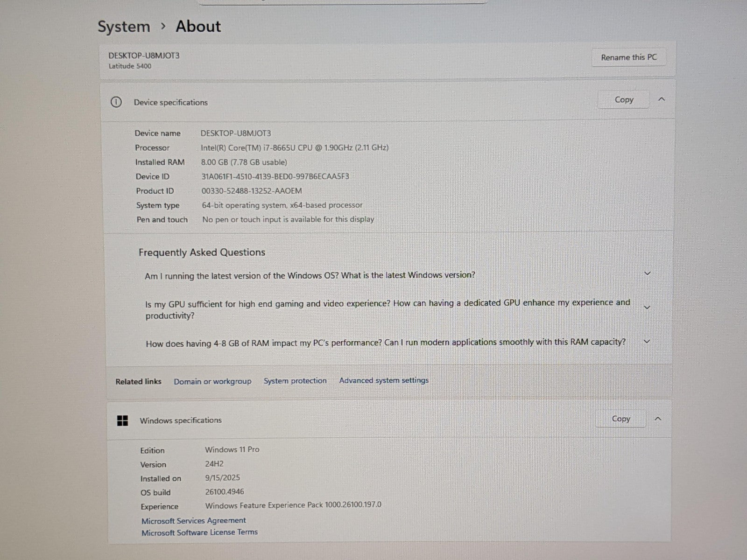Expand the GPU high end gaming FAQ chevron
The image size is (747, 560).
[x=647, y=308]
